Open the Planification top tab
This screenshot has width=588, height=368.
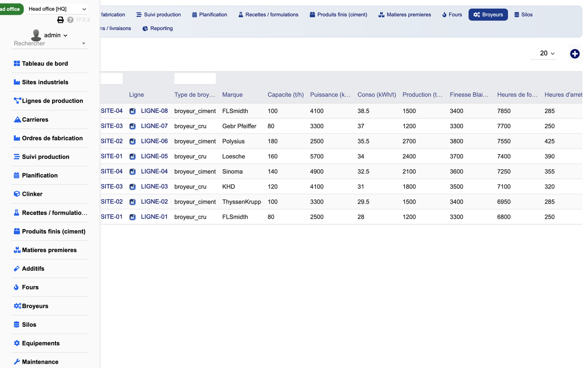coord(209,15)
